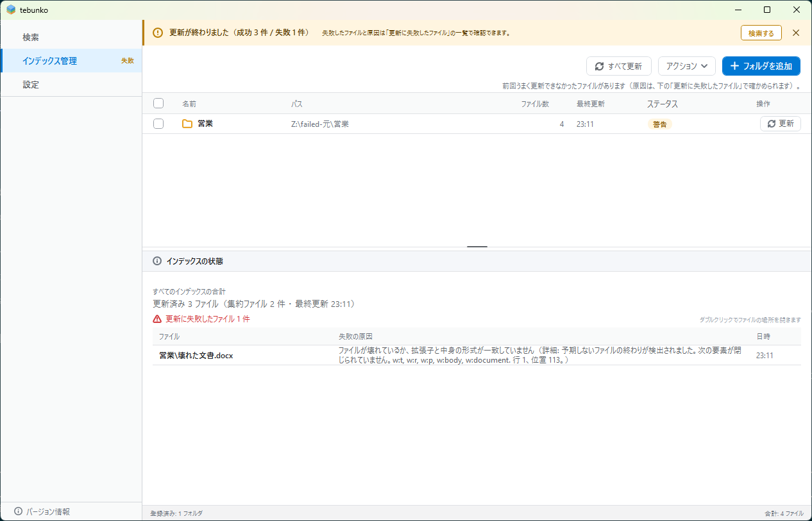Sort by the パス column header

[297, 104]
